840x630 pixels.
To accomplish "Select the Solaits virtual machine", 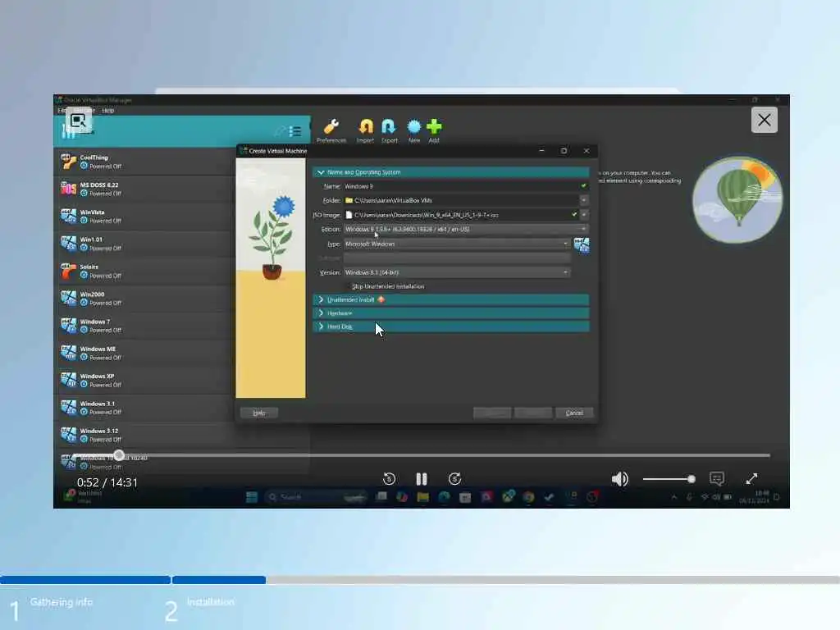I will tap(144, 271).
